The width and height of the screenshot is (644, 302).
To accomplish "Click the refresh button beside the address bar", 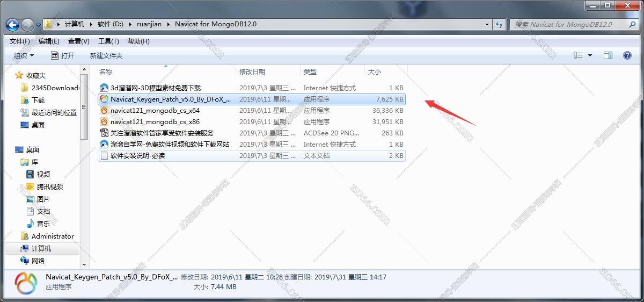I will click(500, 24).
